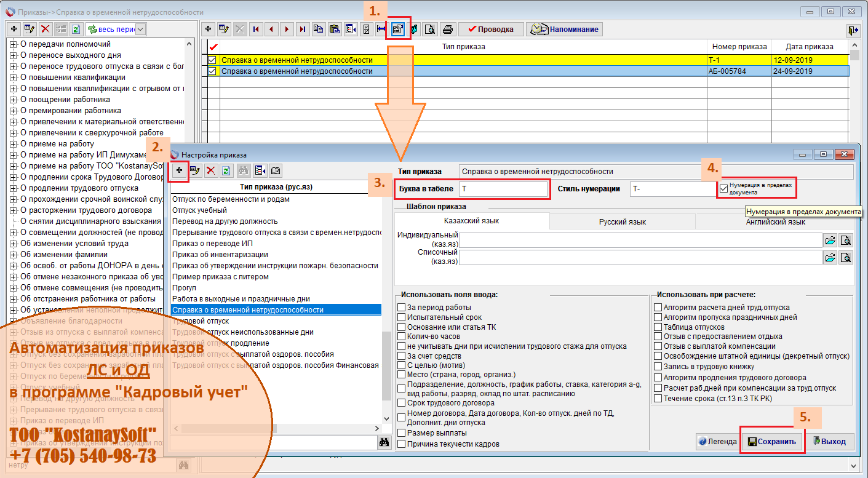Open order settings icon in orders toolbar
Viewport: 868px width, 478px height.
click(398, 29)
